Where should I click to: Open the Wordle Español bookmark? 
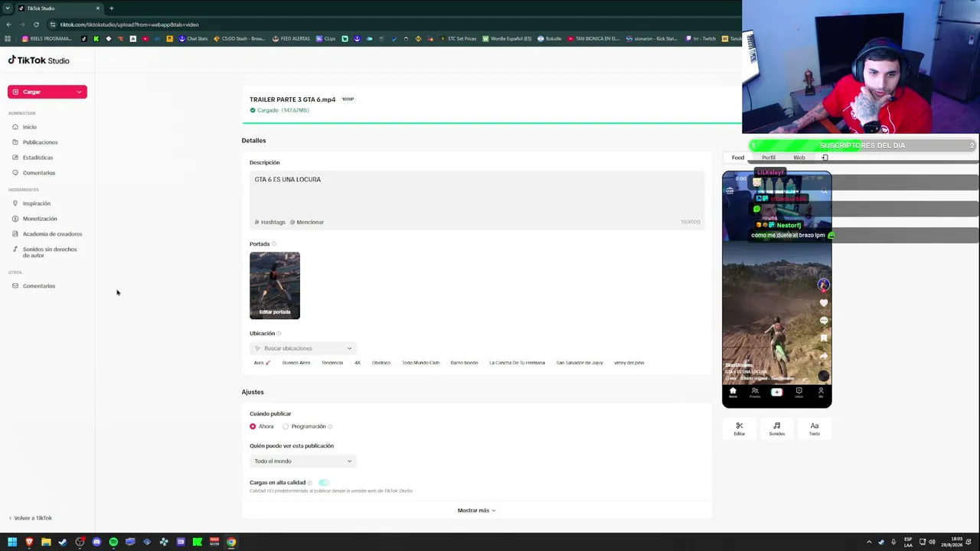pos(507,39)
